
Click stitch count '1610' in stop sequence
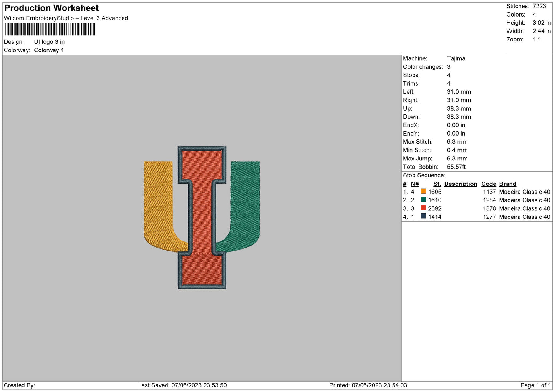tap(435, 200)
